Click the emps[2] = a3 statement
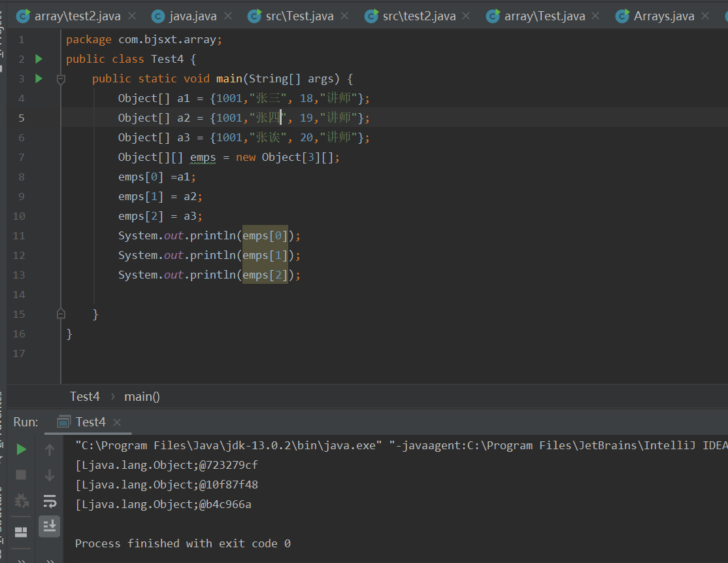 [x=160, y=216]
